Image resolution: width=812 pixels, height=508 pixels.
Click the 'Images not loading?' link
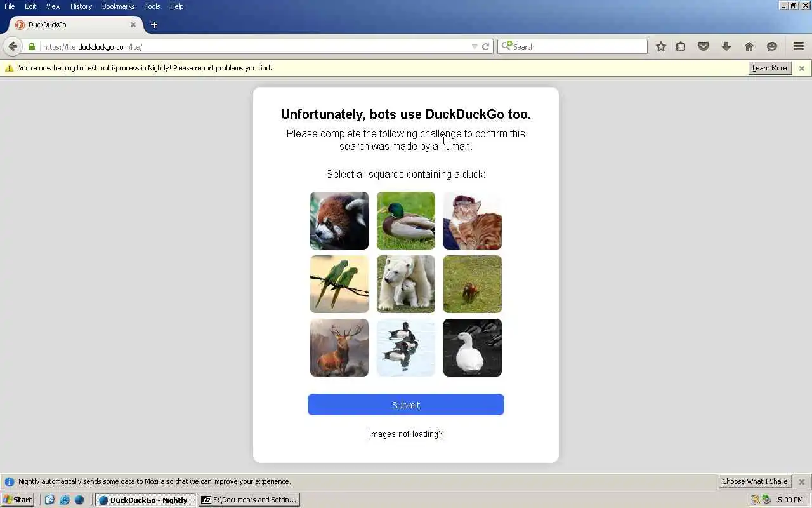coord(406,434)
